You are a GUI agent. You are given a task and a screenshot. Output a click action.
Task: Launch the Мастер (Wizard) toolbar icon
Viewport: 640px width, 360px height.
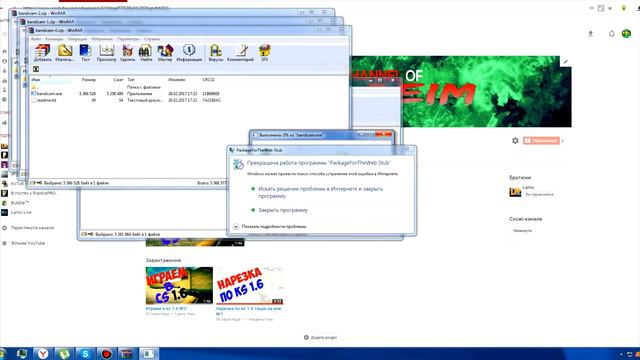tap(165, 53)
